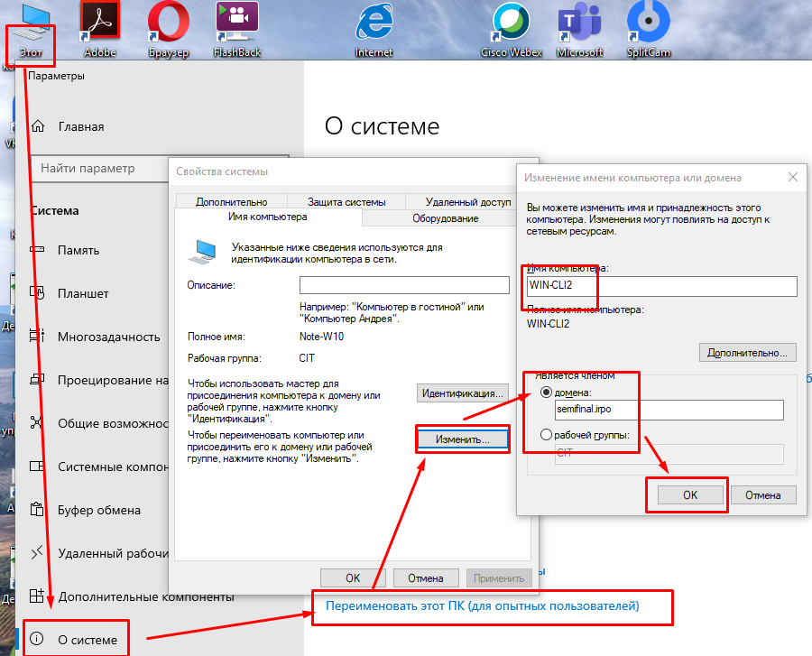Select the 'домена' radio button

[x=546, y=393]
